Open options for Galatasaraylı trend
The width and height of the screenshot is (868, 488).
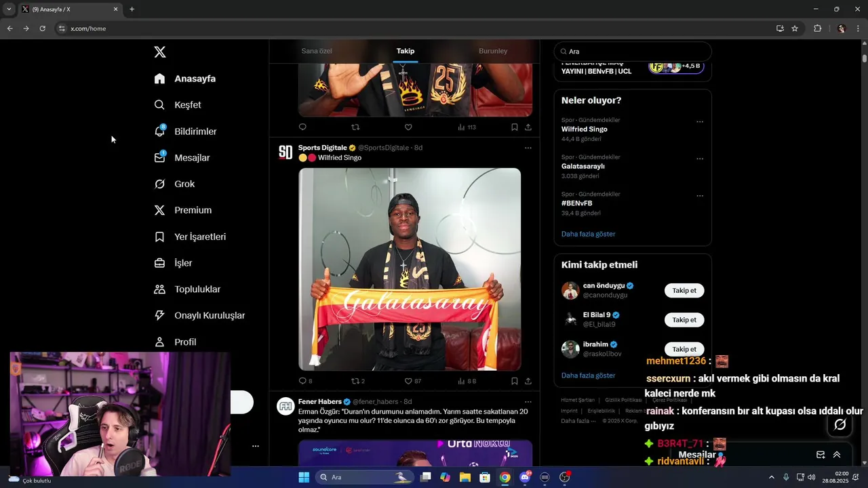[700, 159]
